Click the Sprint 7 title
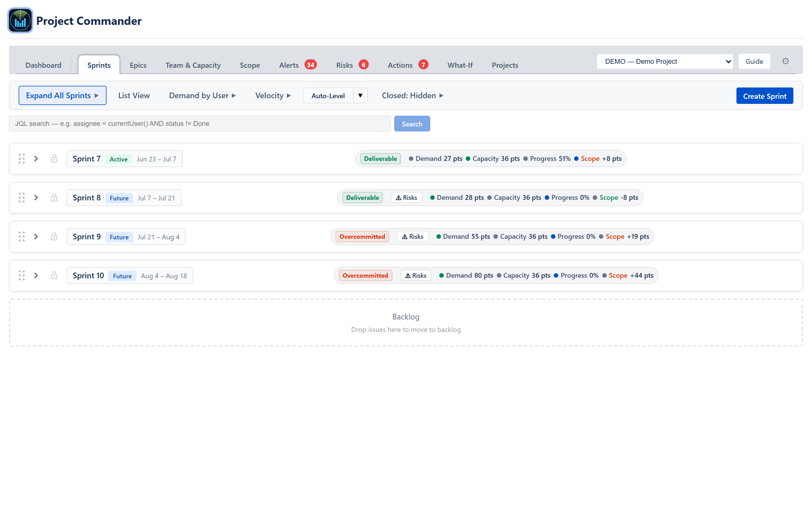Image resolution: width=812 pixels, height=508 pixels. coord(87,159)
